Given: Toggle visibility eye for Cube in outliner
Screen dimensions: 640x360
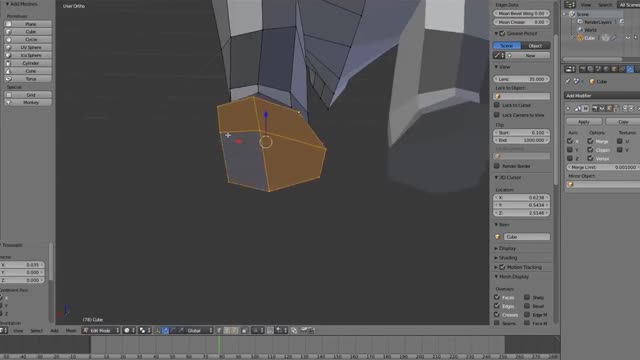Looking at the screenshot, I should 628,38.
